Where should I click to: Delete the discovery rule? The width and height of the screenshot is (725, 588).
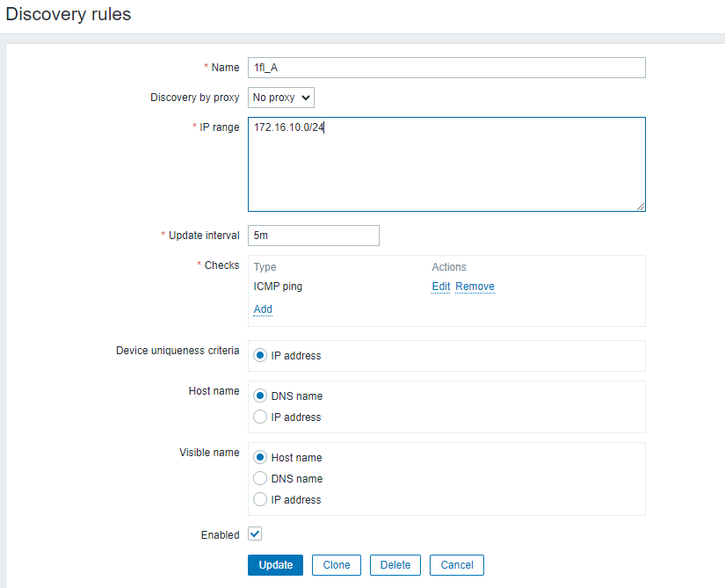395,565
